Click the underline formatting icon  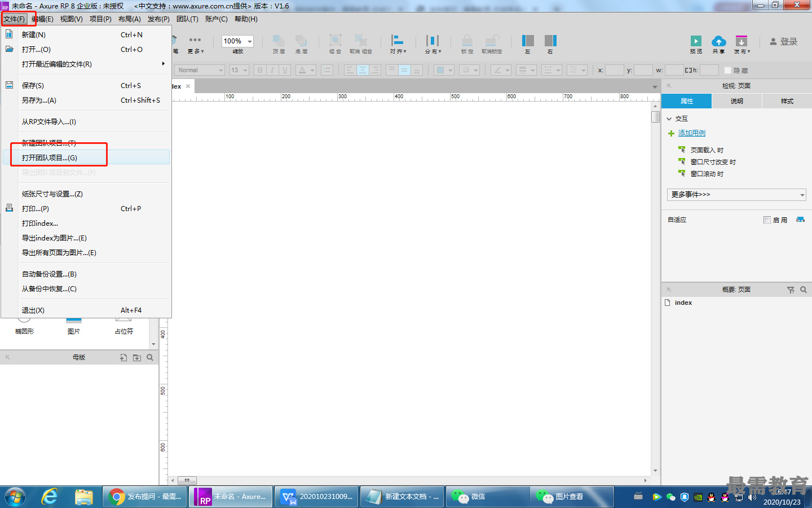tap(285, 70)
